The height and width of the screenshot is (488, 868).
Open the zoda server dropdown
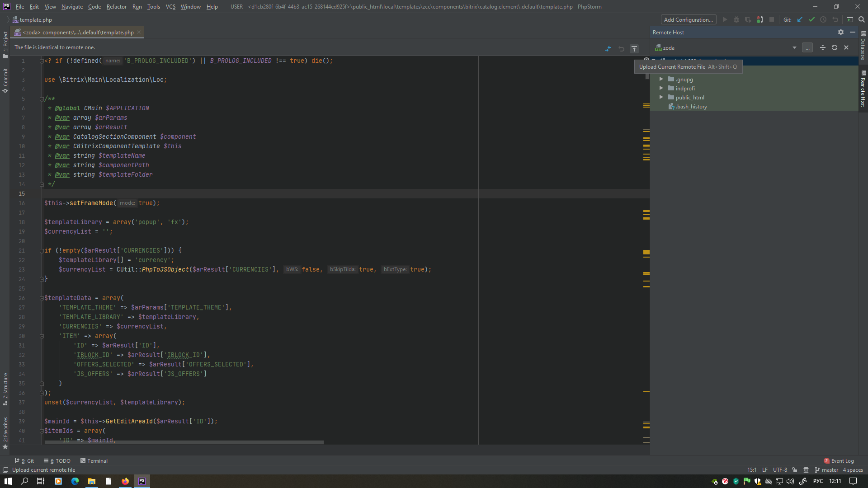pyautogui.click(x=794, y=47)
